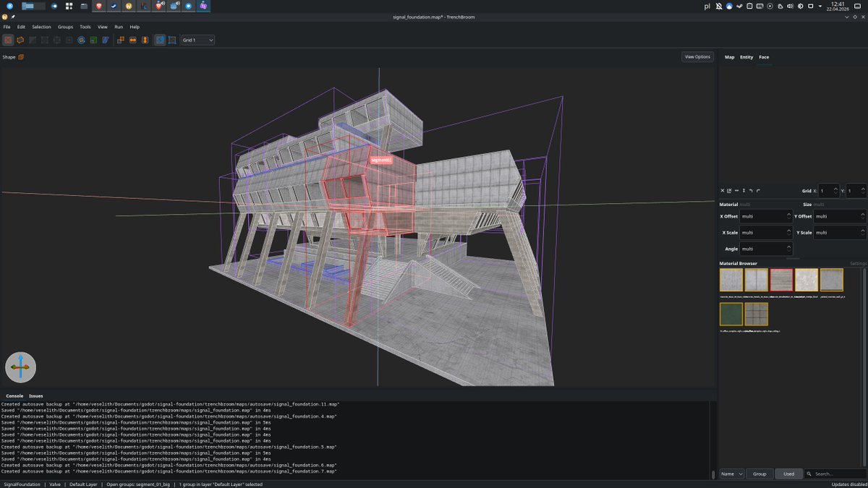Pick the face tool

pyautogui.click(x=69, y=40)
